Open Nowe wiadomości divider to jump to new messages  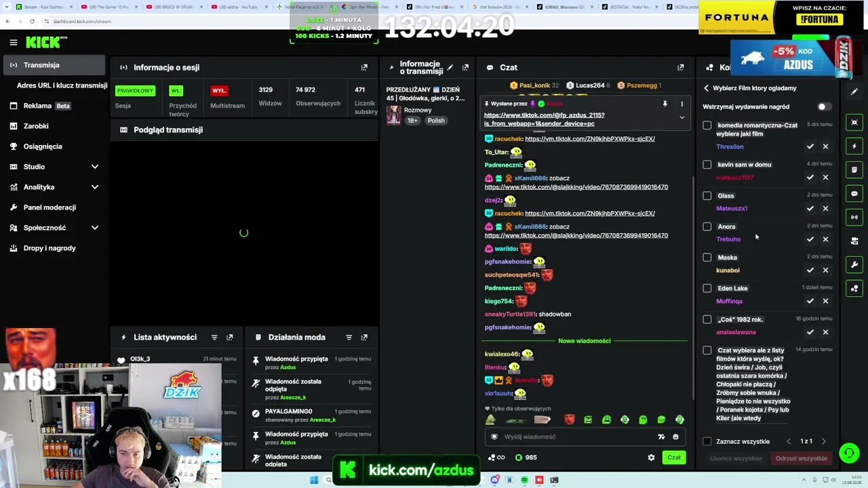pyautogui.click(x=585, y=341)
